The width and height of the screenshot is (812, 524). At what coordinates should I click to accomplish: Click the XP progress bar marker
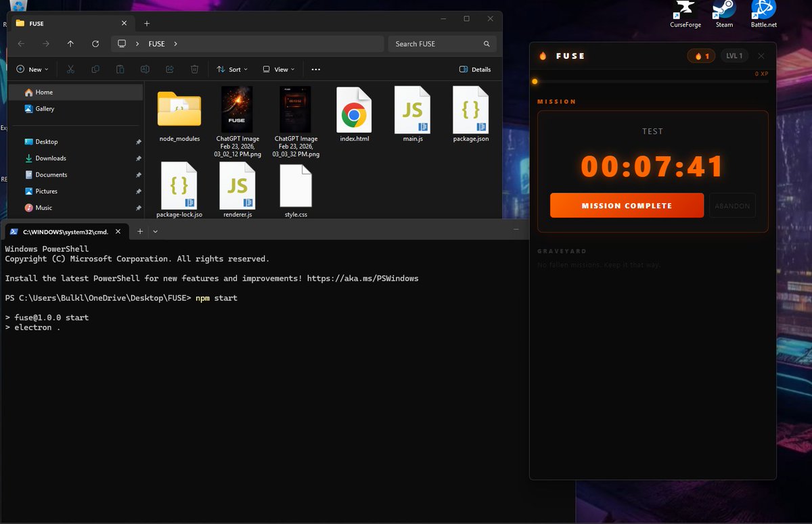[535, 82]
